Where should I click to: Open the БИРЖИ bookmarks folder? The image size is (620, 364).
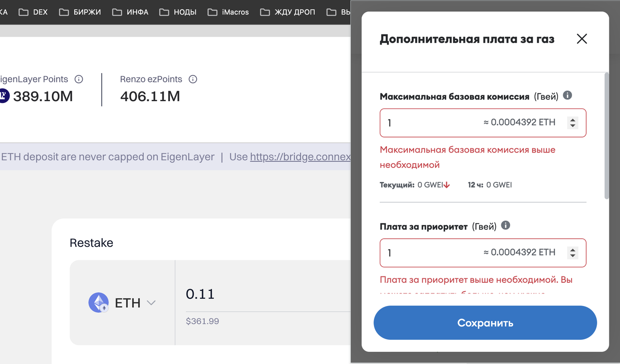coord(80,12)
